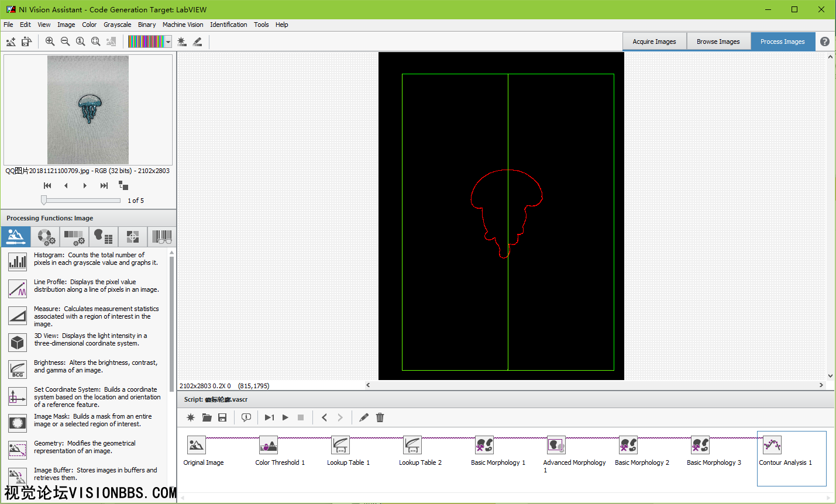Open the Tools menu
Screen dimensions: 836x504
pos(261,25)
